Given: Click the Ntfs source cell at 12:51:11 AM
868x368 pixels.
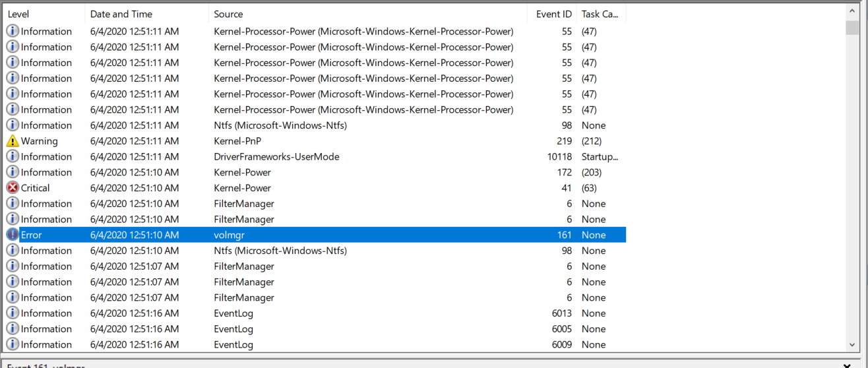Looking at the screenshot, I should point(280,125).
